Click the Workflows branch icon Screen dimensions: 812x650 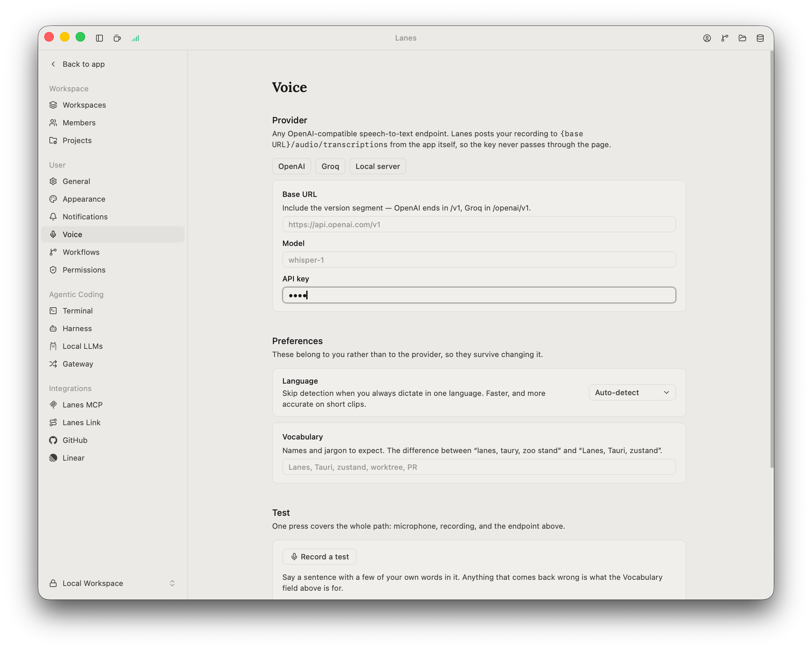point(53,252)
